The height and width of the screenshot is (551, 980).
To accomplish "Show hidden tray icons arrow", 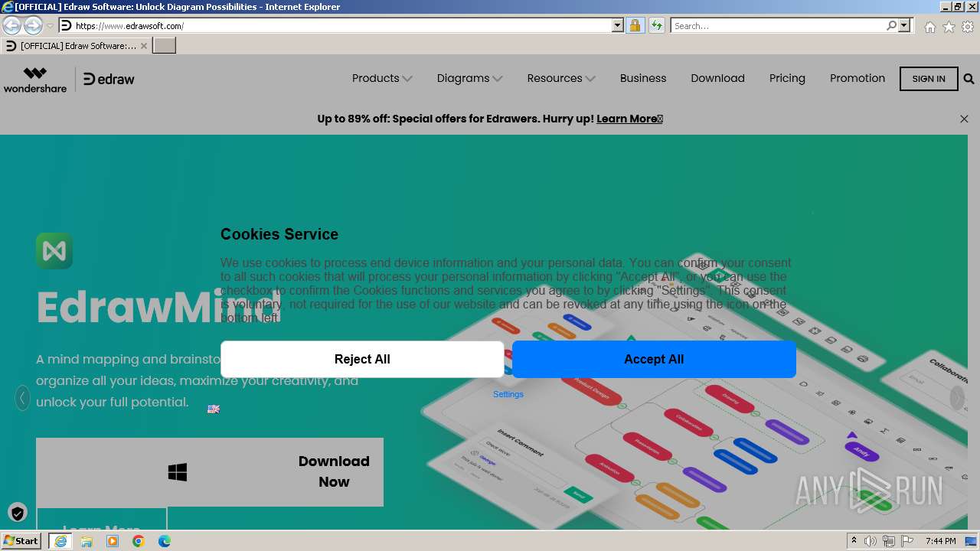I will pyautogui.click(x=854, y=541).
